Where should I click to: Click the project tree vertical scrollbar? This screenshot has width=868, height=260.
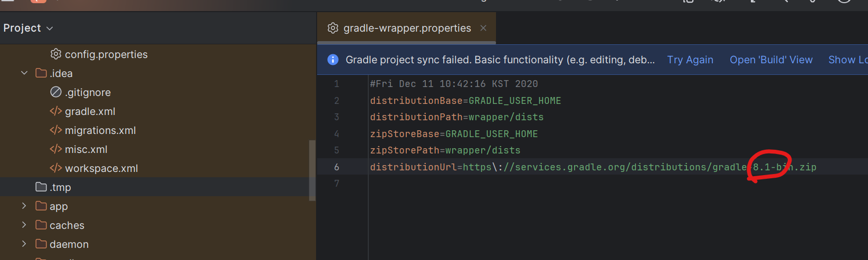point(312,170)
